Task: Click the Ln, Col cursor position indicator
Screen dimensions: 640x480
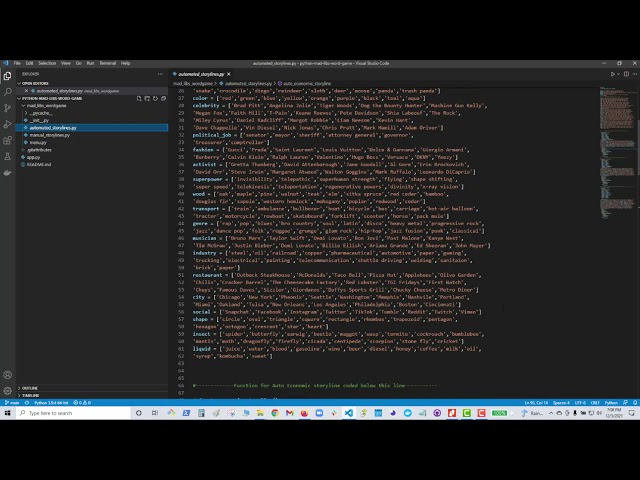Action: coord(536,402)
